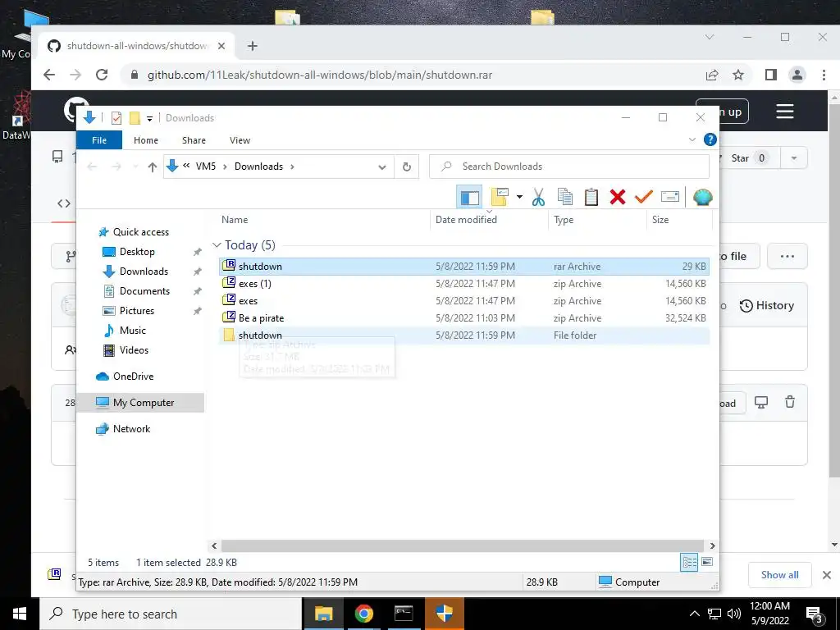
Task: Click in the Search Downloads field
Action: click(x=569, y=167)
